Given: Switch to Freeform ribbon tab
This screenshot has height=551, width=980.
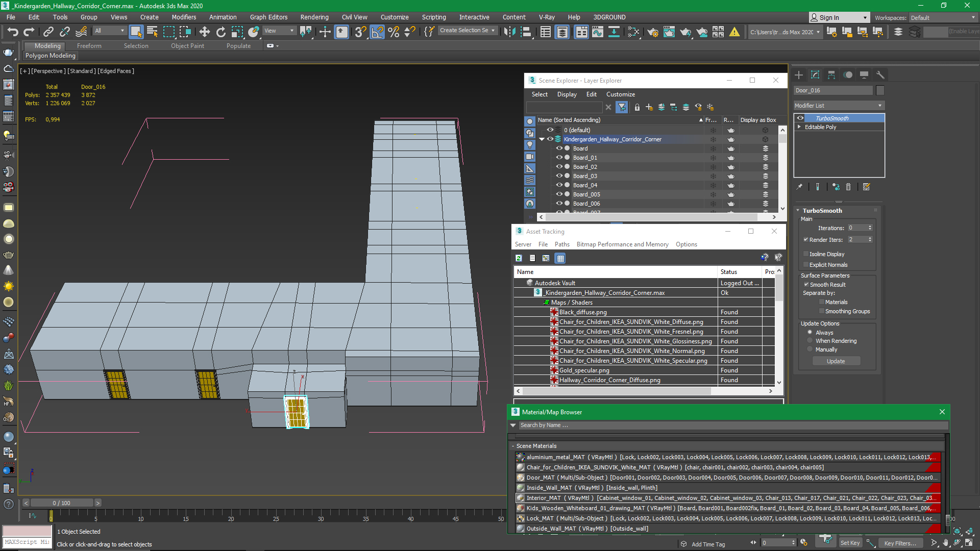Looking at the screenshot, I should pos(89,46).
